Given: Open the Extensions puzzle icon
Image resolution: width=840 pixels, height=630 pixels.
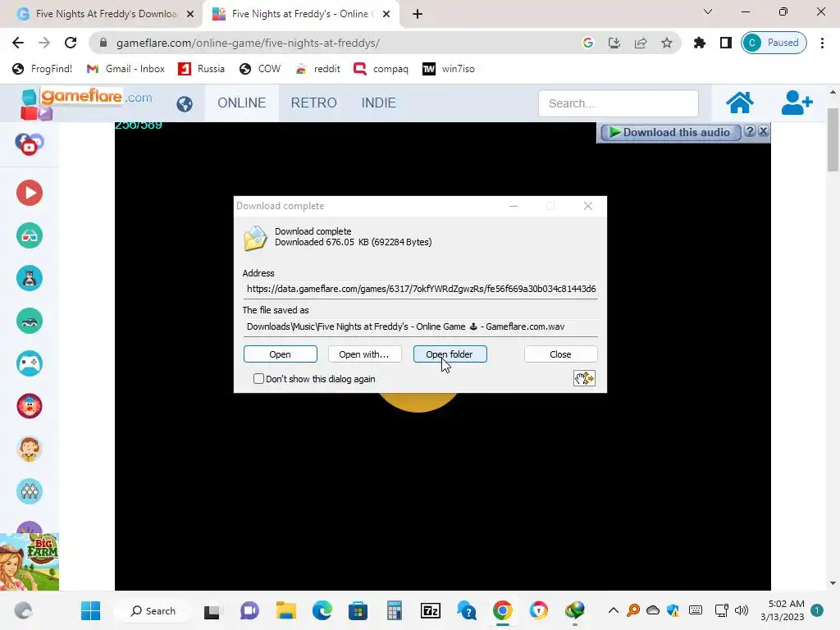Looking at the screenshot, I should tap(699, 43).
